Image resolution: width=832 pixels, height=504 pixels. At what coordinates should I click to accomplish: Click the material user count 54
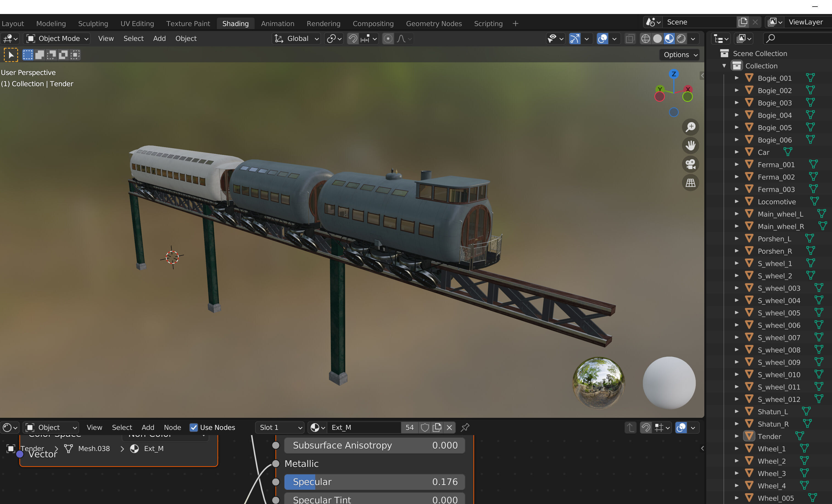coord(409,428)
